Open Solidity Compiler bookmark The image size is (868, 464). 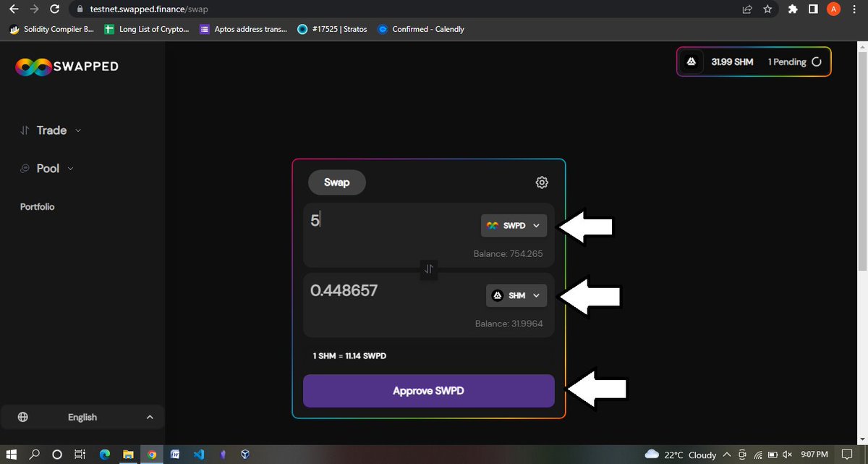pyautogui.click(x=51, y=29)
